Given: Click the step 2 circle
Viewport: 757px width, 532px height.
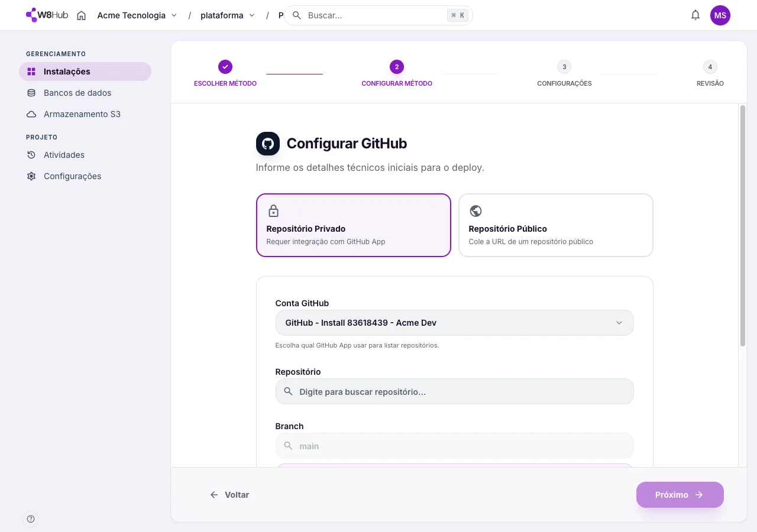Looking at the screenshot, I should click(x=397, y=67).
